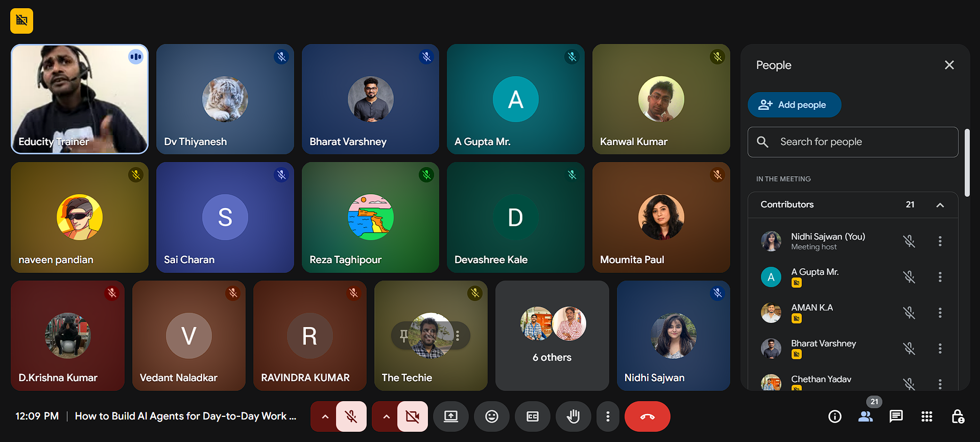
Task: Open more options in bottom toolbar
Action: (x=608, y=416)
